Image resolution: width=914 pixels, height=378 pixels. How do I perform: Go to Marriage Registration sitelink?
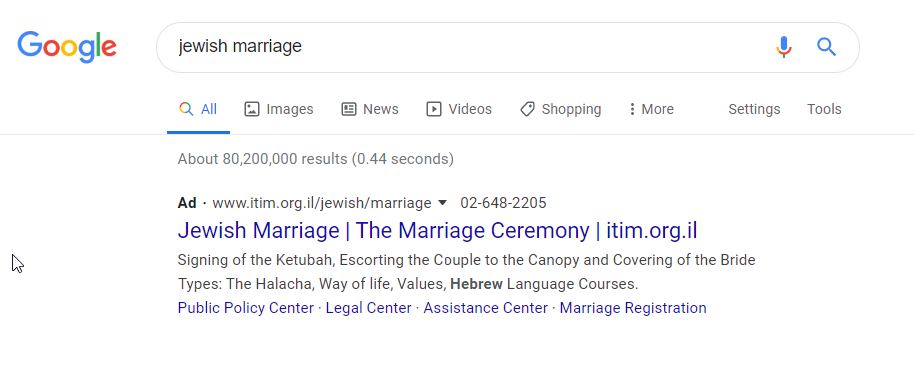click(633, 308)
